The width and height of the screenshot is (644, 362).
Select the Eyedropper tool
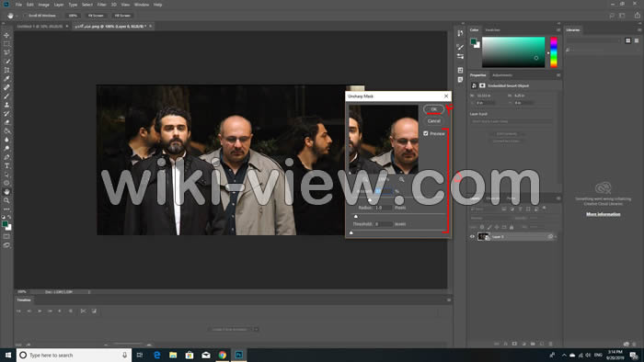6,79
